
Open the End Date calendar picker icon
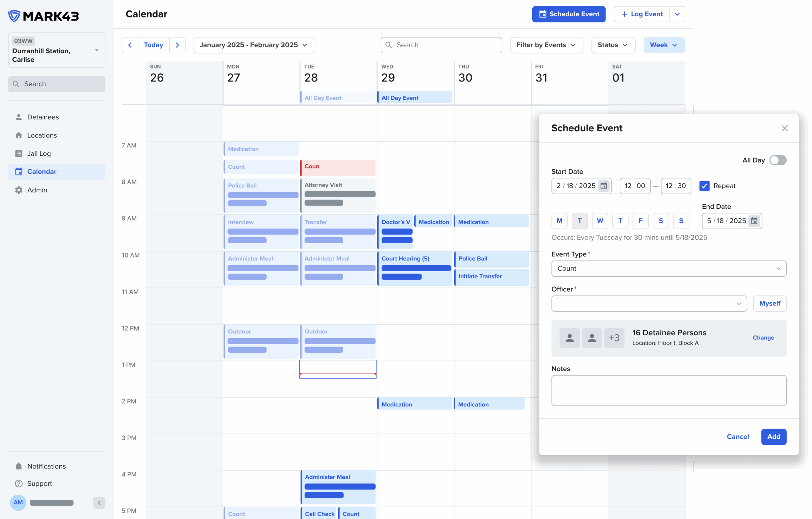[754, 221]
